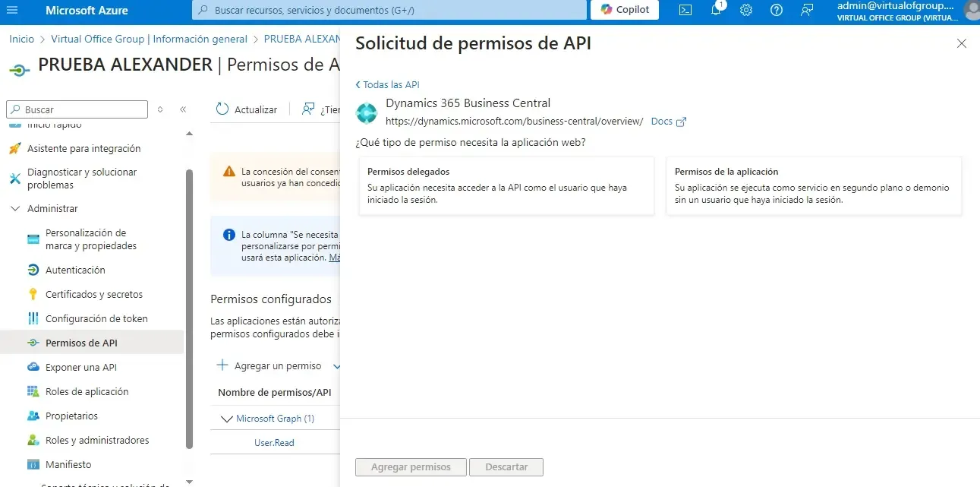Screen dimensions: 980x487
Task: Close the Solicitud de permisos panel
Action: (961, 43)
